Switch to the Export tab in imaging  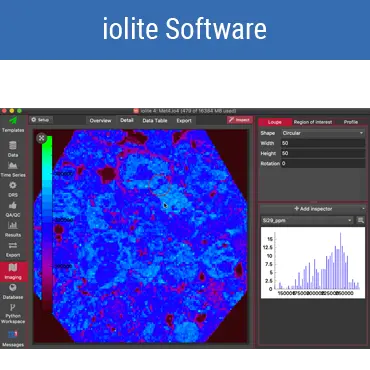(x=184, y=120)
